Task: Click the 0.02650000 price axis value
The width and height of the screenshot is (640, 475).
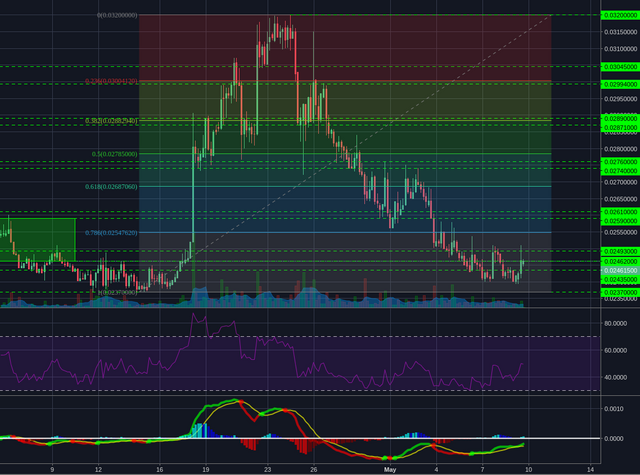Action: (620, 199)
